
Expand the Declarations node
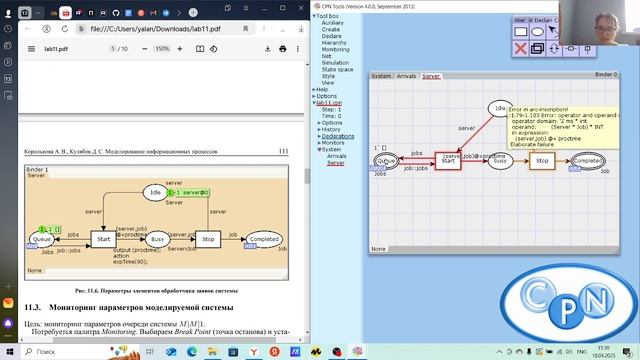[319, 136]
